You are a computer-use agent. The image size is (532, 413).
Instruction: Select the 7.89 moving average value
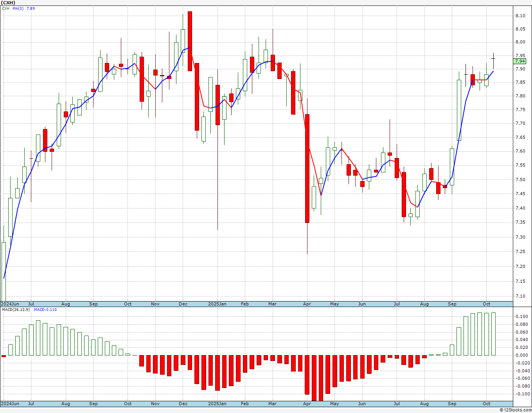tap(31, 8)
